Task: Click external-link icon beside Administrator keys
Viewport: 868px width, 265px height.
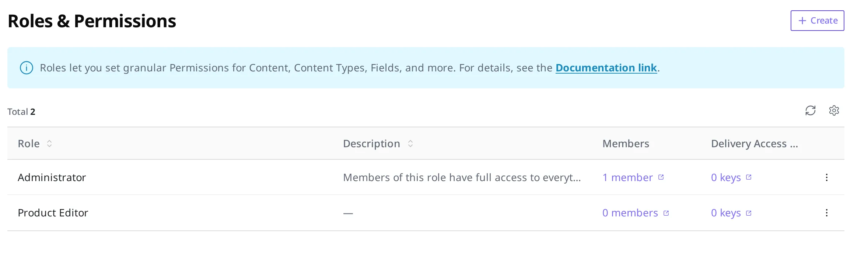Action: coord(749,177)
